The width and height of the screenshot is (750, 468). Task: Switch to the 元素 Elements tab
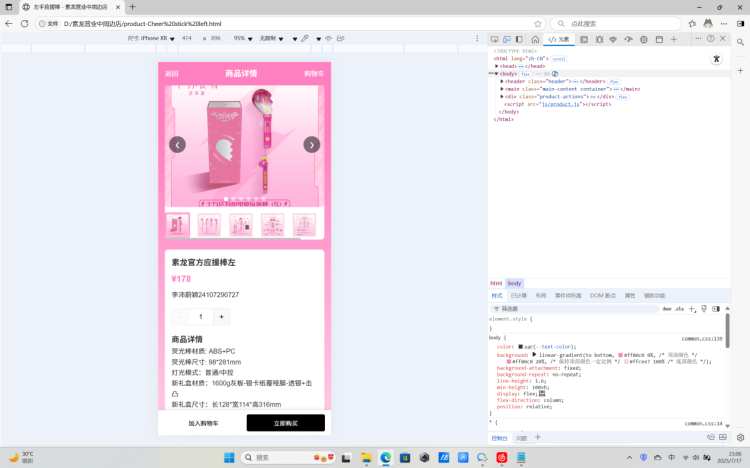(x=559, y=39)
